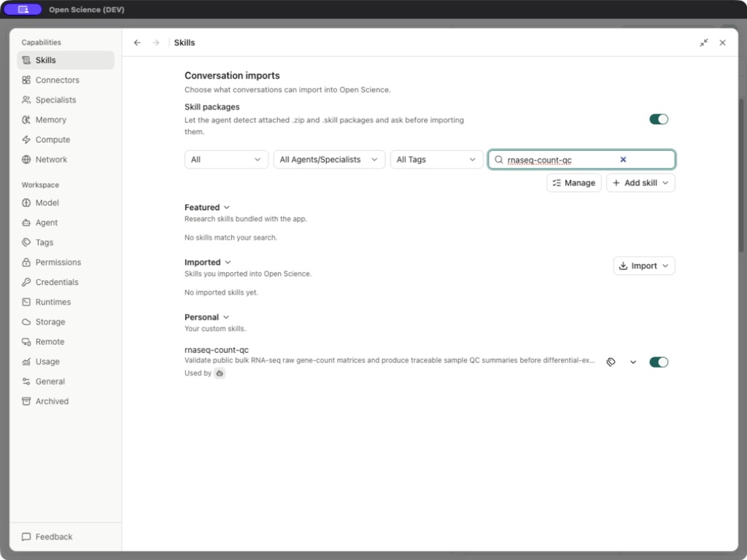This screenshot has width=747, height=560.
Task: Click the rnaseq-count-qc skill name
Action: [x=216, y=350]
